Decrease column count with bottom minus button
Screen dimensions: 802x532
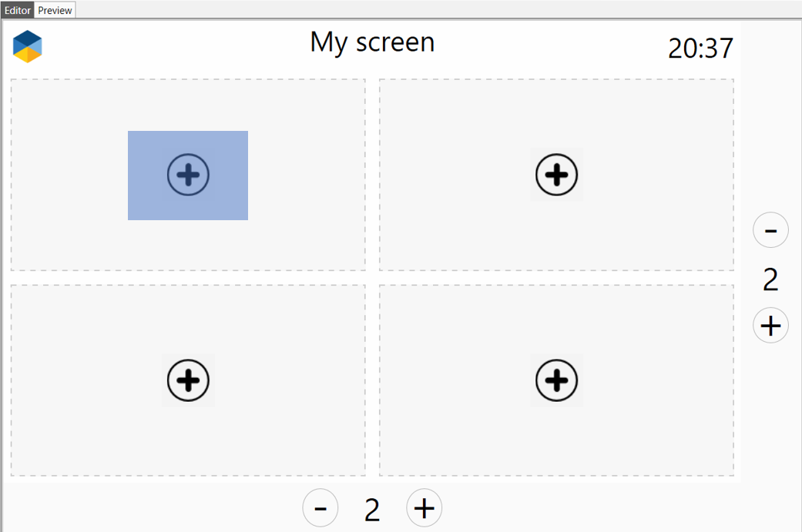320,508
